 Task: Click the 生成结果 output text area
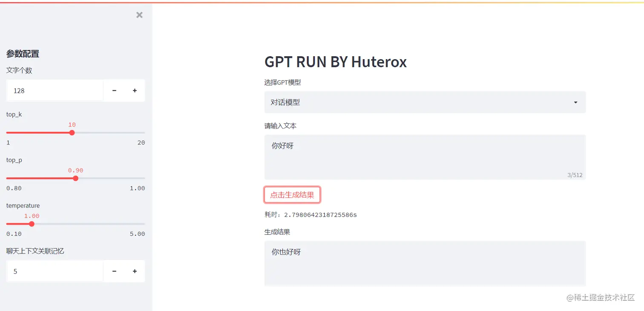(425, 263)
